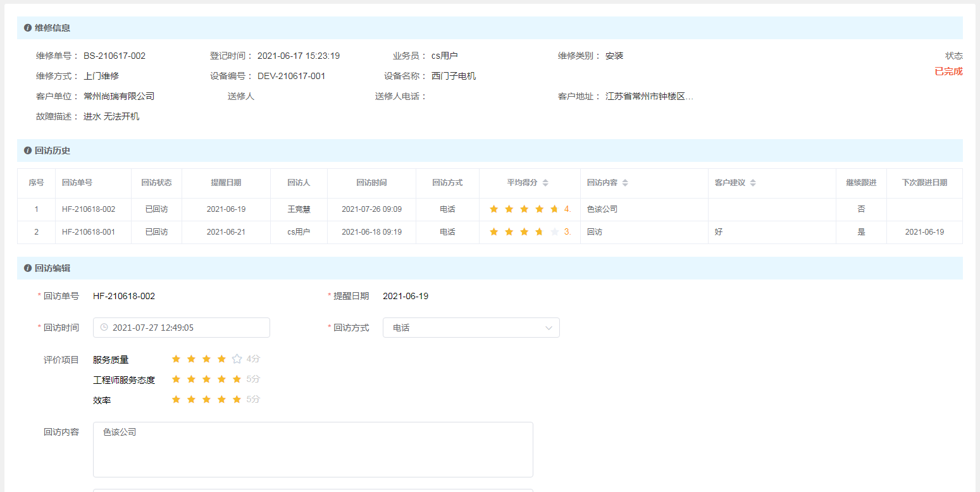This screenshot has width=980, height=492.
Task: Select the HF-210618-001 row in 回访历史
Action: pyautogui.click(x=89, y=232)
